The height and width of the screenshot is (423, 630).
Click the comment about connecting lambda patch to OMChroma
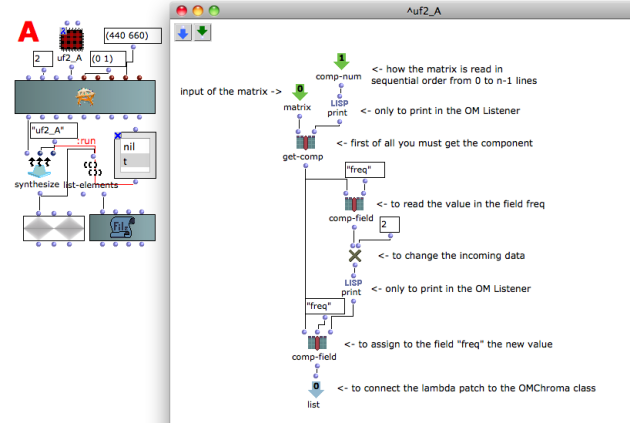(x=466, y=388)
